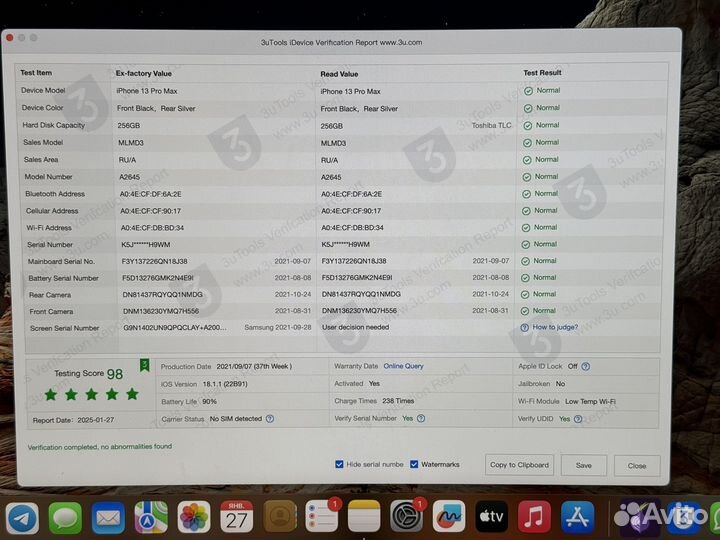Click the Testing Score 98 value
This screenshot has width=720, height=540.
(x=115, y=374)
